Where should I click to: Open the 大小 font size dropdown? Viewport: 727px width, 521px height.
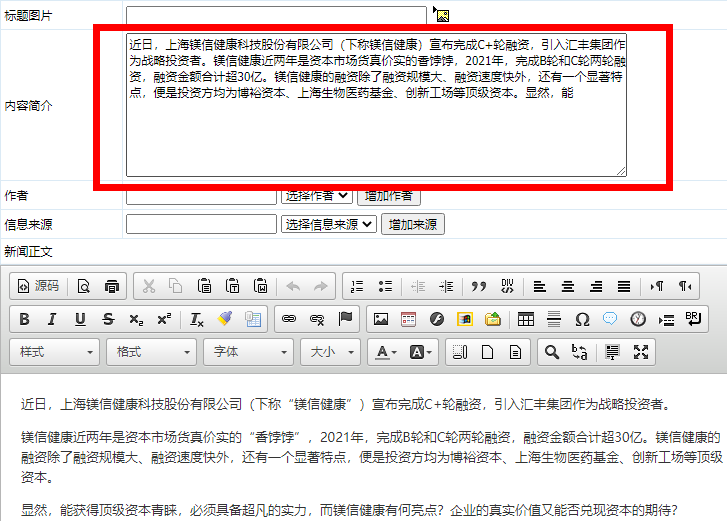(332, 352)
